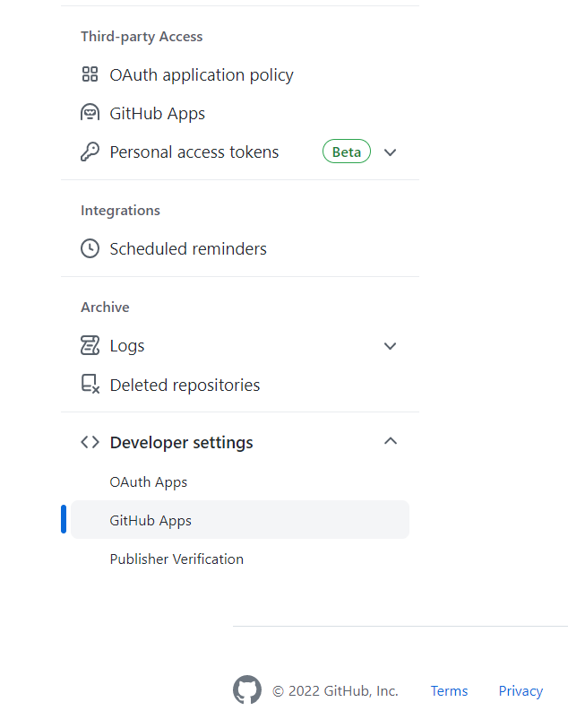This screenshot has height=728, width=568.
Task: Select Publisher Verification
Action: click(x=176, y=559)
